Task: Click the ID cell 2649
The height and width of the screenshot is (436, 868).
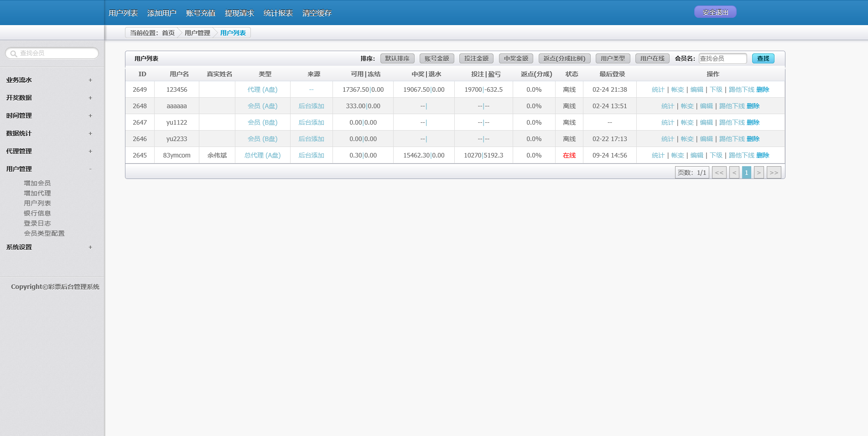Action: (140, 89)
